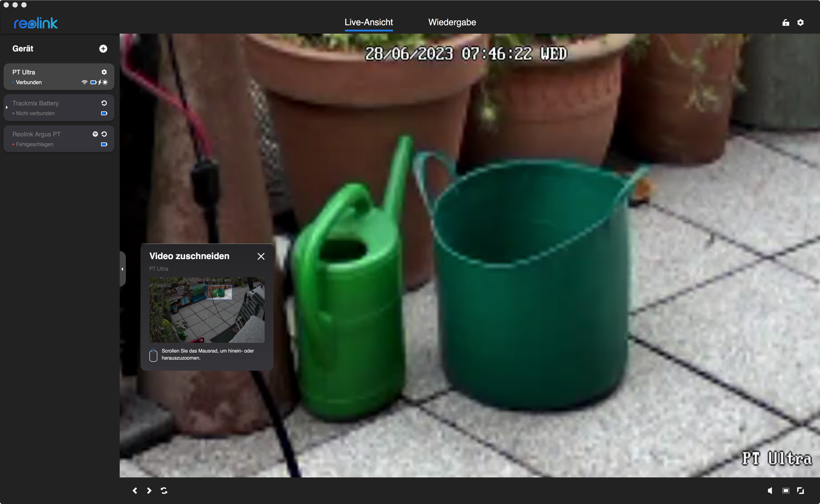Go to previous camera page arrow
This screenshot has width=820, height=504.
point(135,491)
